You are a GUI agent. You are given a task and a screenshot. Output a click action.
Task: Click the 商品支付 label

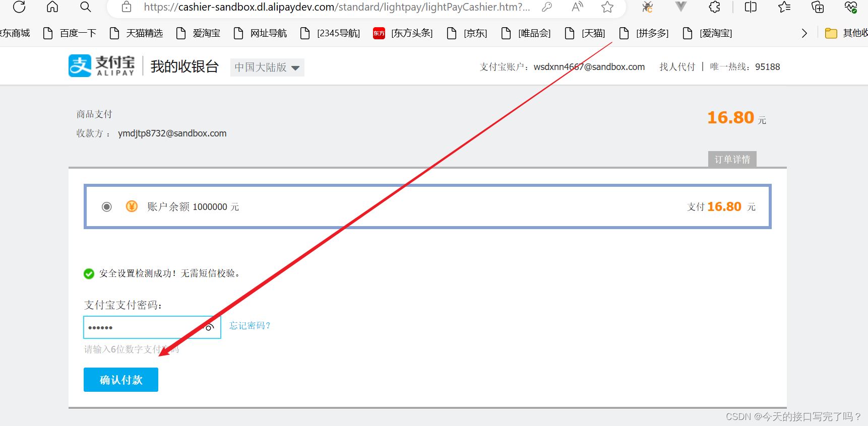(94, 114)
